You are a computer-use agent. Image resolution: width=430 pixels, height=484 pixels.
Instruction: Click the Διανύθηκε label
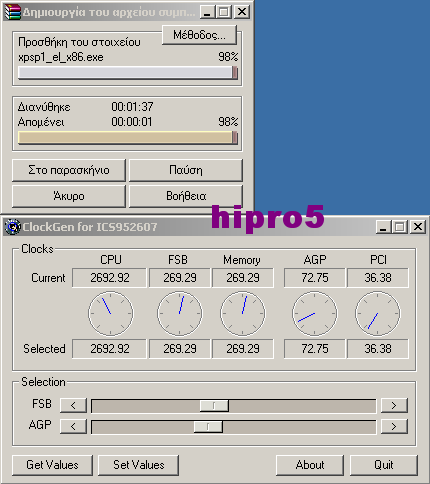(x=44, y=107)
